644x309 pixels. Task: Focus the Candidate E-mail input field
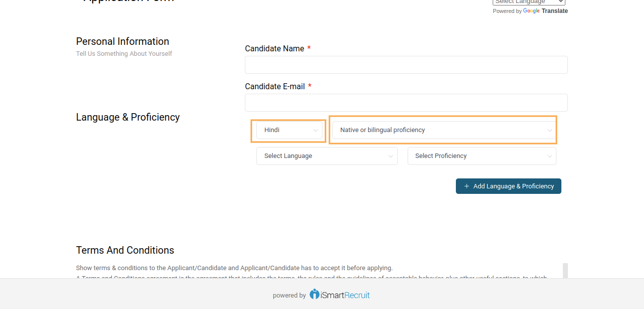[x=406, y=103]
